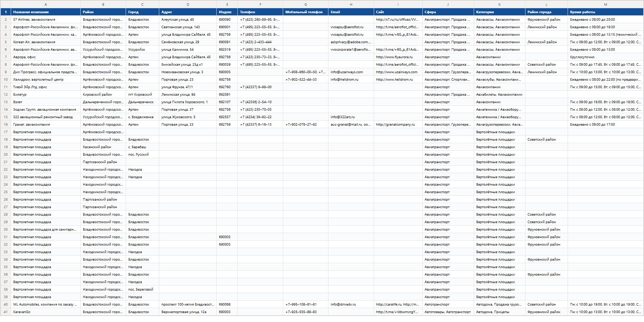Click the 'Название компании' header cell
Screen dimensions: 644x322
tap(46, 12)
